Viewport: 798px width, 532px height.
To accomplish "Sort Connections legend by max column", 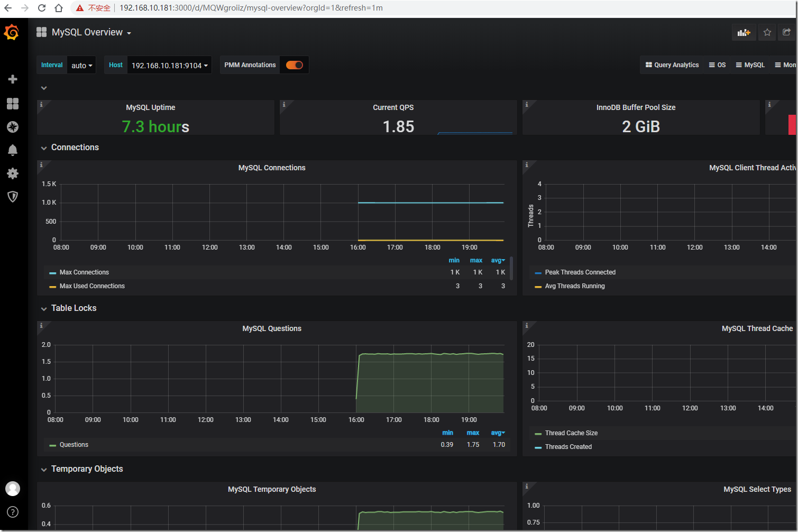I will pos(476,260).
